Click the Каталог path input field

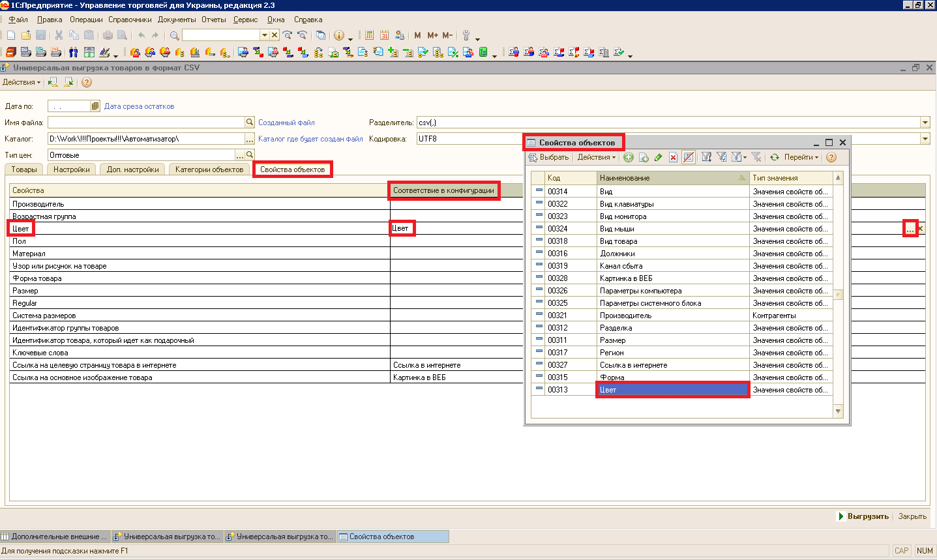(146, 139)
